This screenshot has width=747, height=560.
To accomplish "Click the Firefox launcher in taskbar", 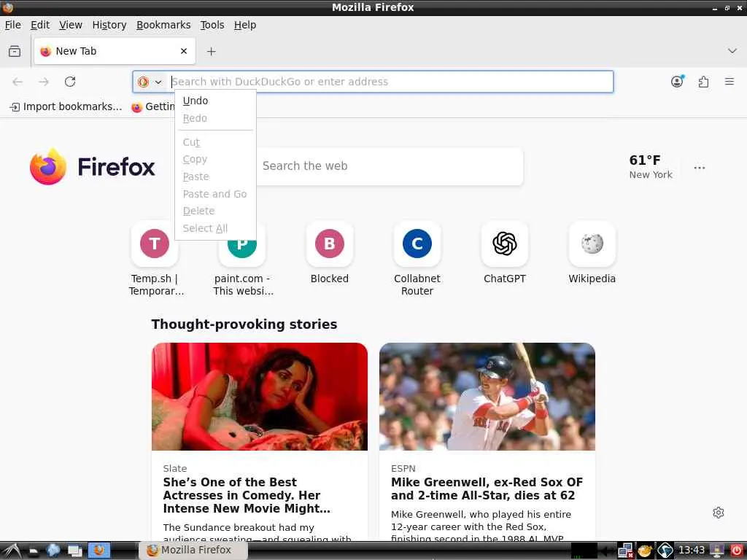I will point(99,551).
